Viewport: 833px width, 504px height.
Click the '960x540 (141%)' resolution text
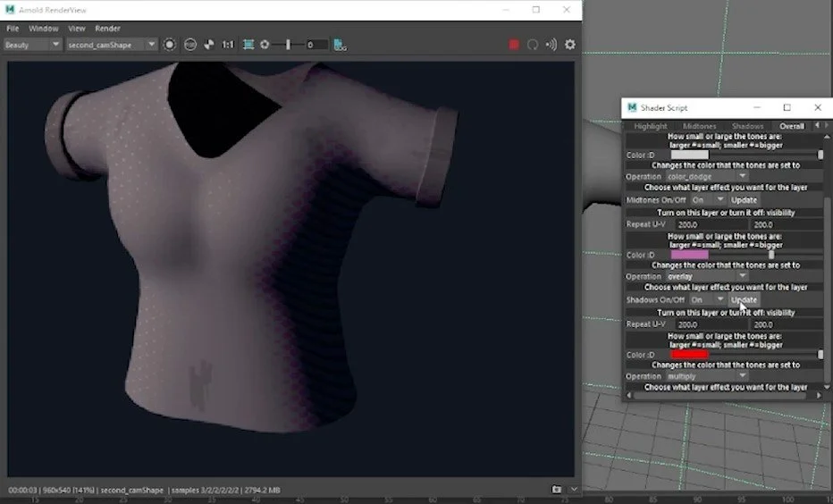click(x=68, y=491)
